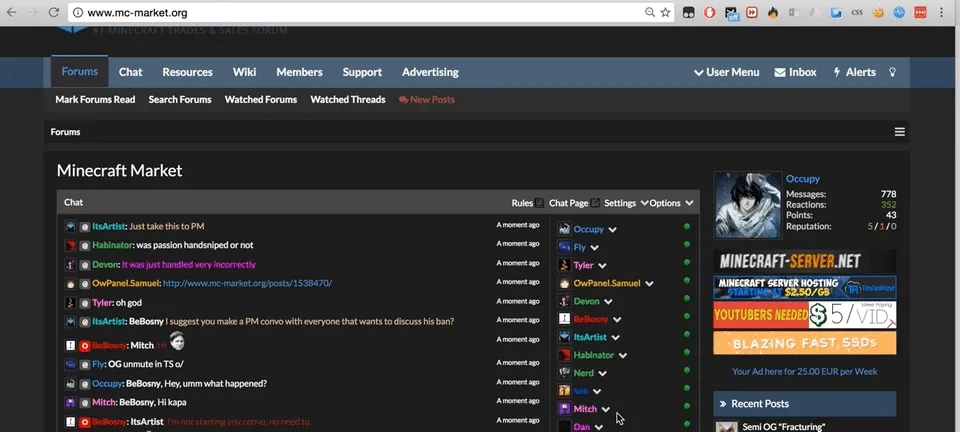The image size is (960, 432).
Task: Click 'Your Ad here for 25.00 EUR per Week'
Action: 804,371
